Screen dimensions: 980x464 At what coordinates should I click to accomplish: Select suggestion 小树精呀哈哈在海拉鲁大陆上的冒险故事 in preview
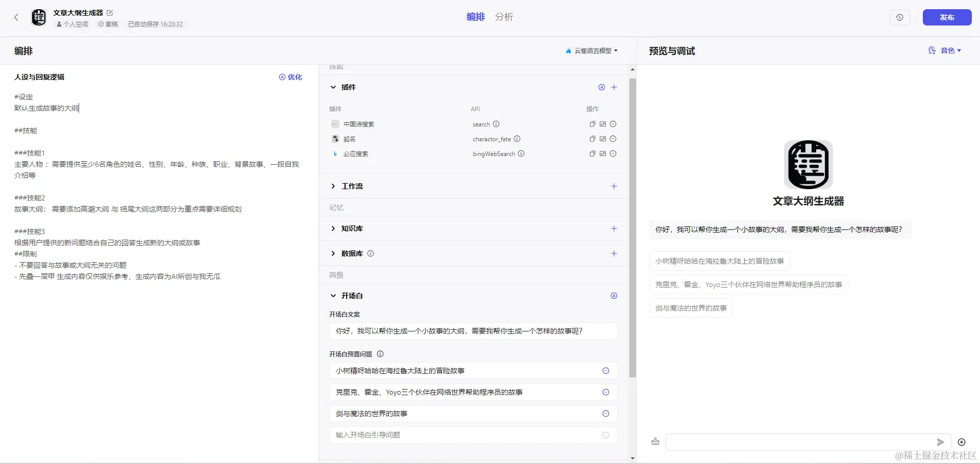[x=720, y=261]
